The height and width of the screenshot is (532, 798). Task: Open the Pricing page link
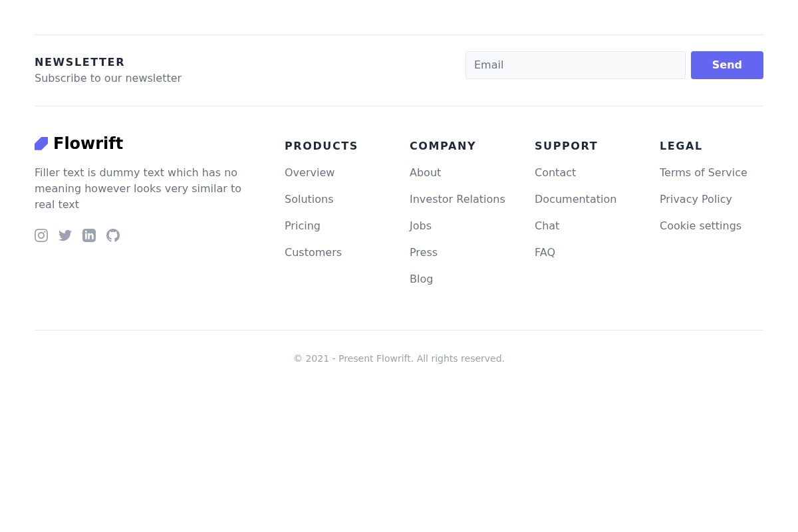pyautogui.click(x=302, y=225)
